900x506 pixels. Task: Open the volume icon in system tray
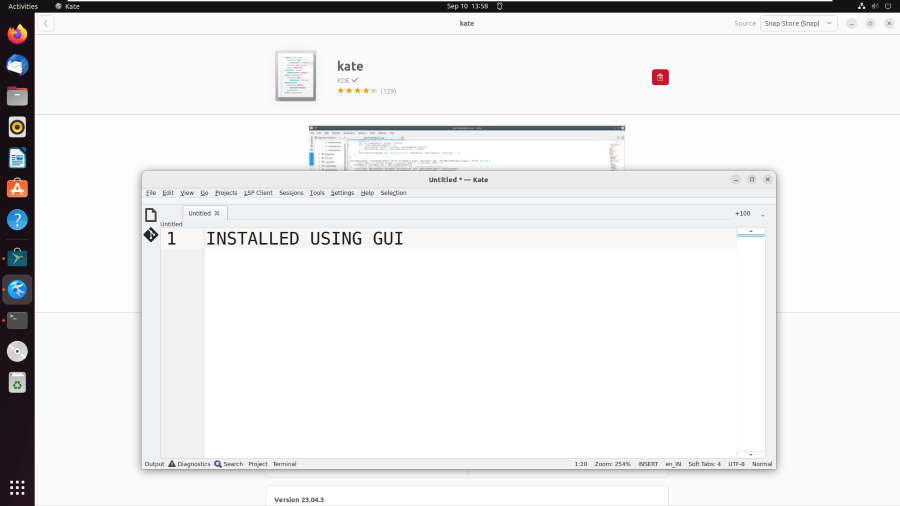pyautogui.click(x=875, y=6)
